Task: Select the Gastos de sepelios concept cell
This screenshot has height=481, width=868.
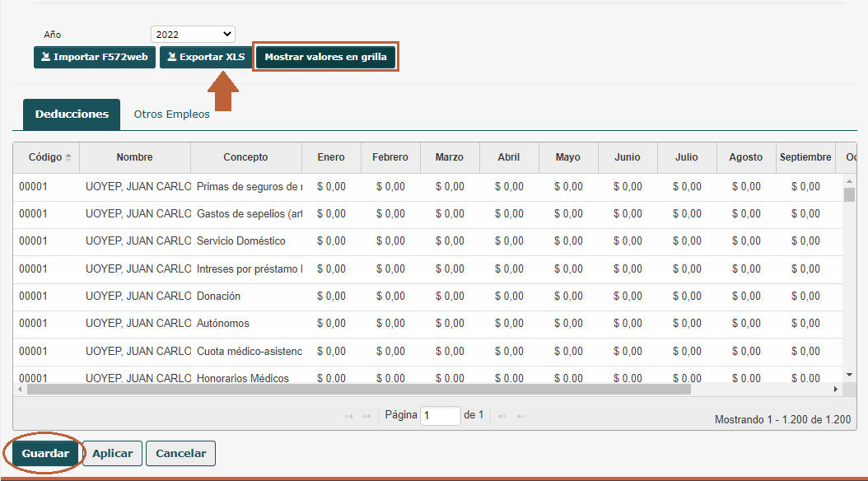Action: (246, 214)
